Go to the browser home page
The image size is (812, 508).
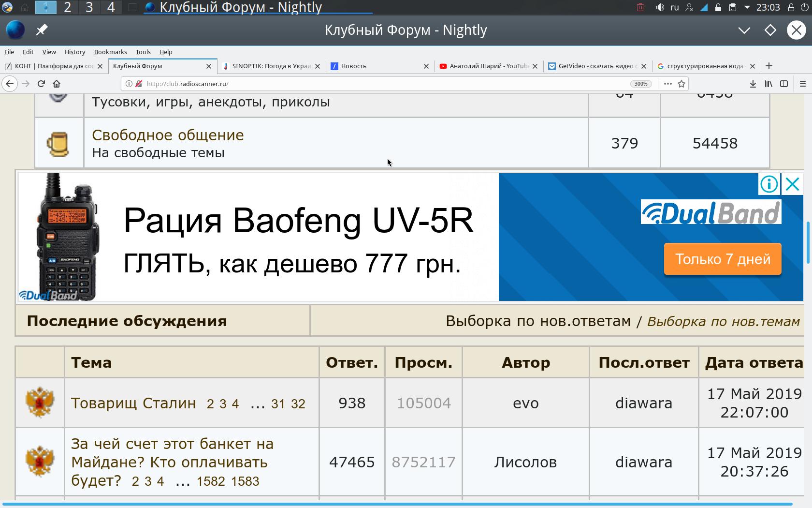[x=57, y=84]
